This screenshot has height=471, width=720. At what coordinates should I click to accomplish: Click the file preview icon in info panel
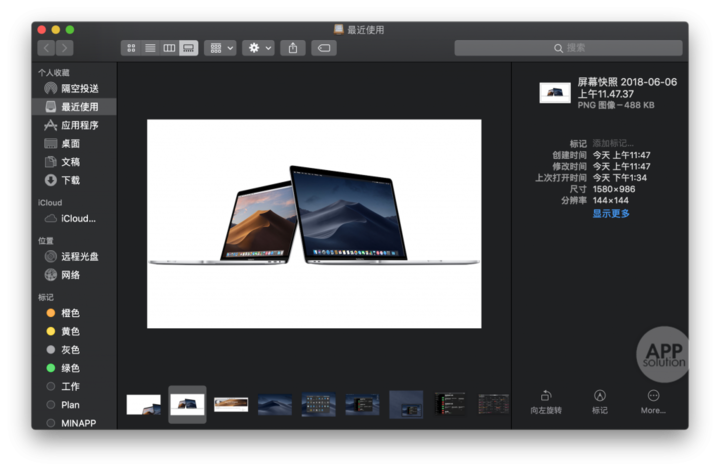point(555,93)
